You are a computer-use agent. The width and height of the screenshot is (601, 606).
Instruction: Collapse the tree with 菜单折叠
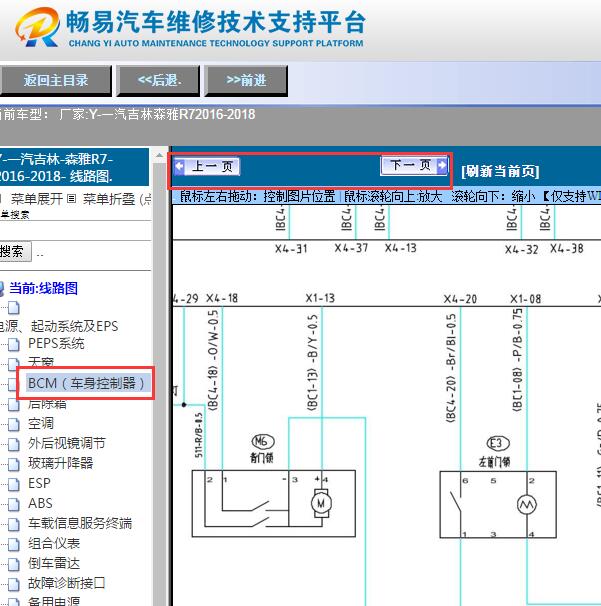[x=109, y=199]
